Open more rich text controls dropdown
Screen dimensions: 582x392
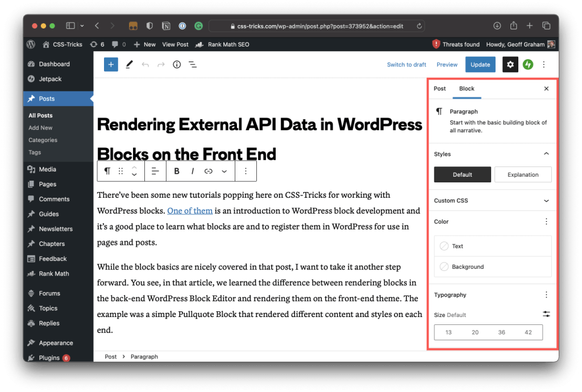(x=224, y=172)
